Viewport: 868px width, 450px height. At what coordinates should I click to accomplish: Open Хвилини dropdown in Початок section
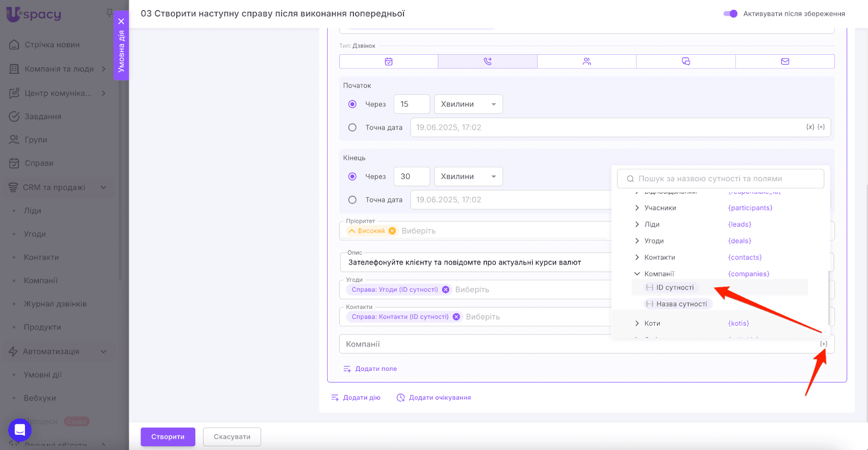click(468, 104)
